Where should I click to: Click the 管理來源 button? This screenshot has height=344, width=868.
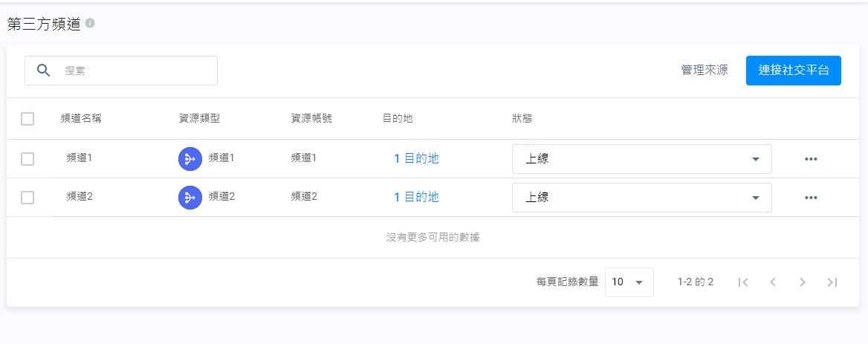(705, 71)
